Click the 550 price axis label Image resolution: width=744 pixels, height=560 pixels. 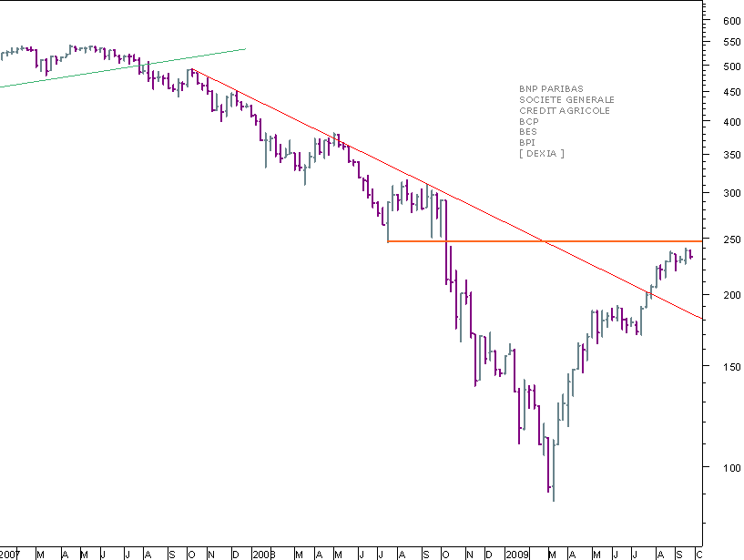731,42
